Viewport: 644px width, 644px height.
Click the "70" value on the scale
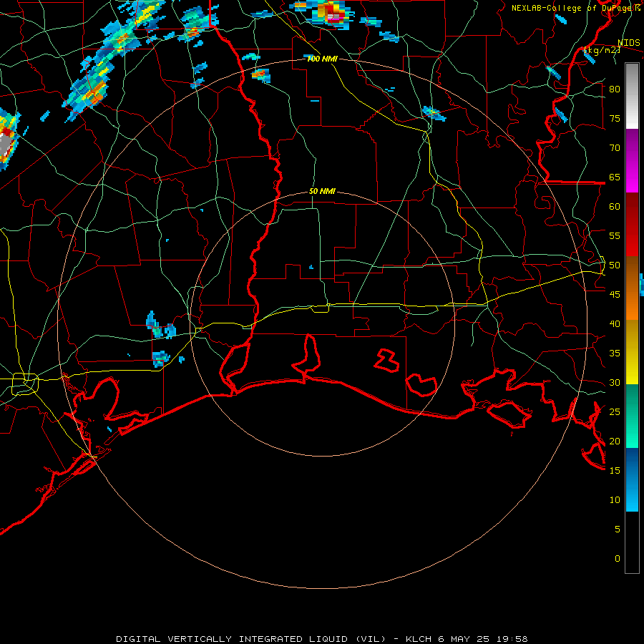point(615,148)
